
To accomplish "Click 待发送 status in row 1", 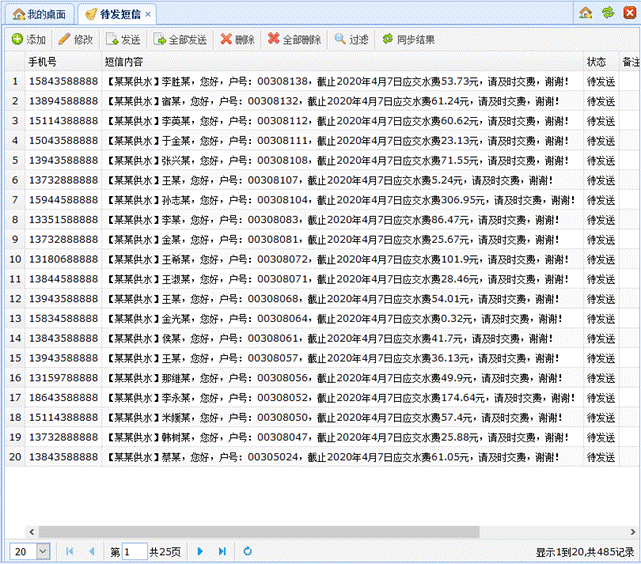I will (601, 82).
